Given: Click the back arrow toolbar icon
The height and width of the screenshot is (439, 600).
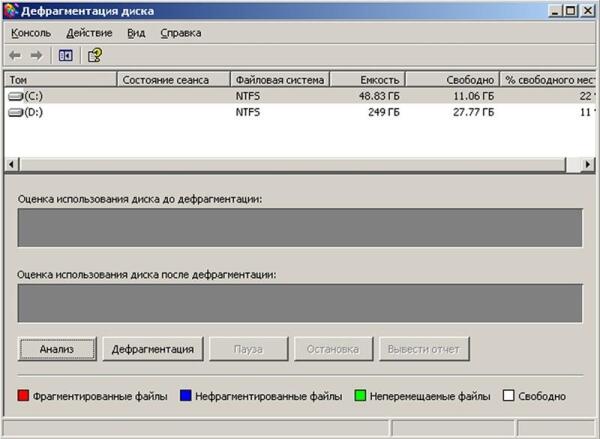Looking at the screenshot, I should pos(15,55).
